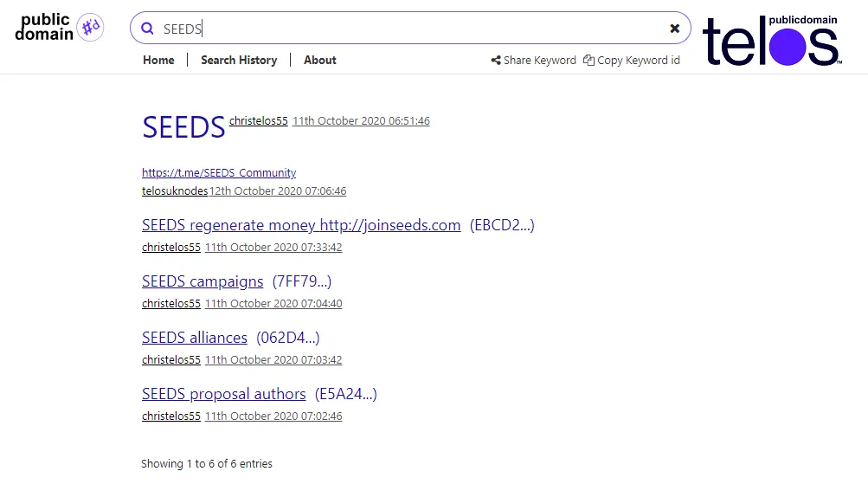868x484 pixels.
Task: Click christelos55 under SEEDS proposal authors
Action: point(171,416)
